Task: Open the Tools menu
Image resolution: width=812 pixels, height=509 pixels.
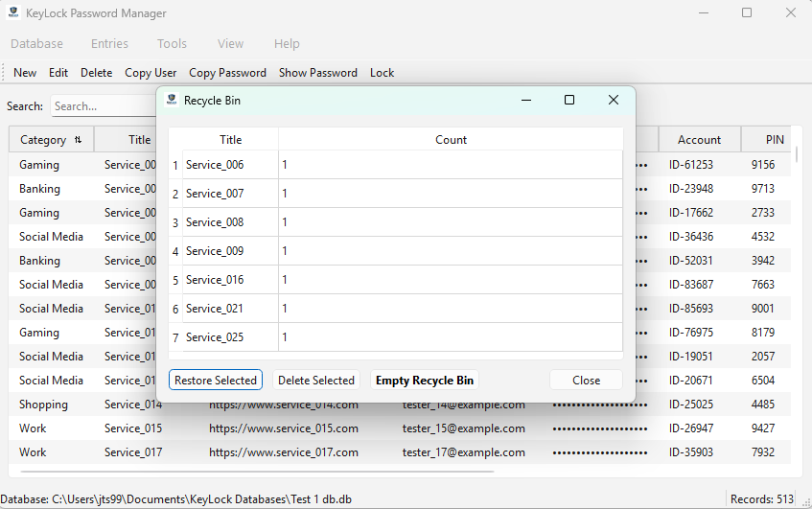Action: click(x=172, y=44)
